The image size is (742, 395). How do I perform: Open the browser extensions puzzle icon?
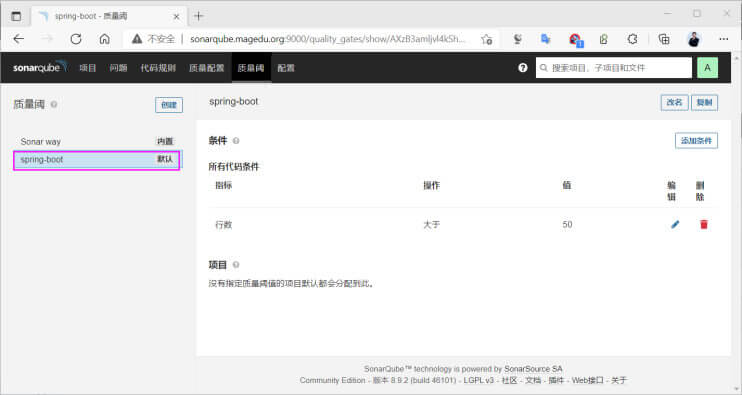(633, 39)
